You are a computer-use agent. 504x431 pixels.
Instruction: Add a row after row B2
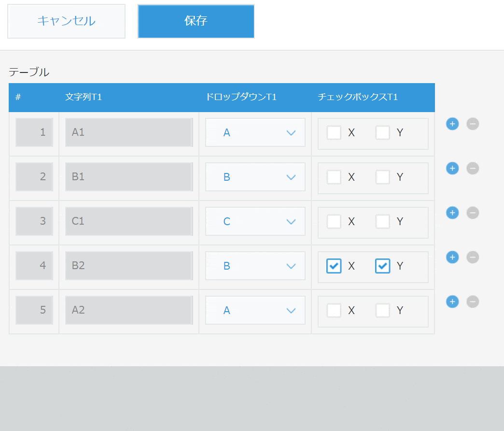[452, 257]
